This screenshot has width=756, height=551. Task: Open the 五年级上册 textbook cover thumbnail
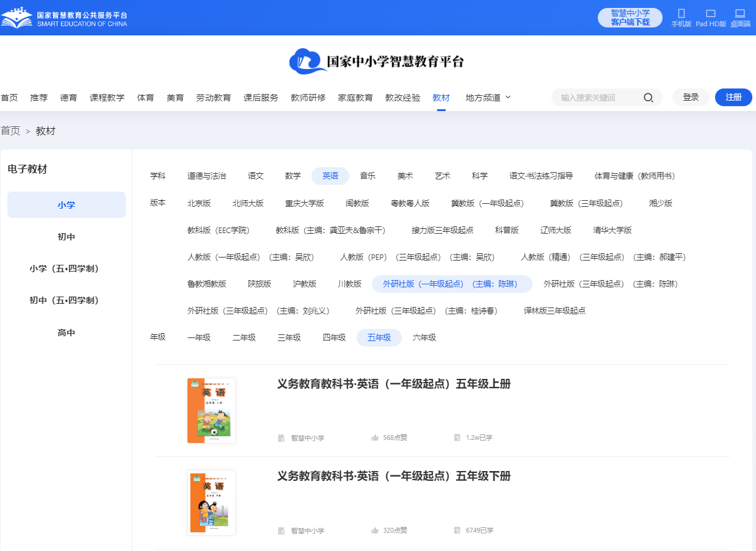(x=211, y=410)
